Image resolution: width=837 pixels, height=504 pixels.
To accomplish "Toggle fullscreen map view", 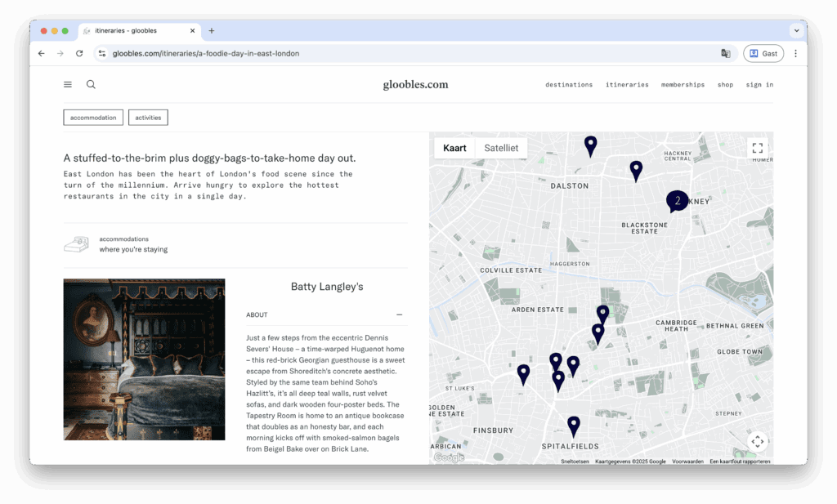I will point(757,148).
